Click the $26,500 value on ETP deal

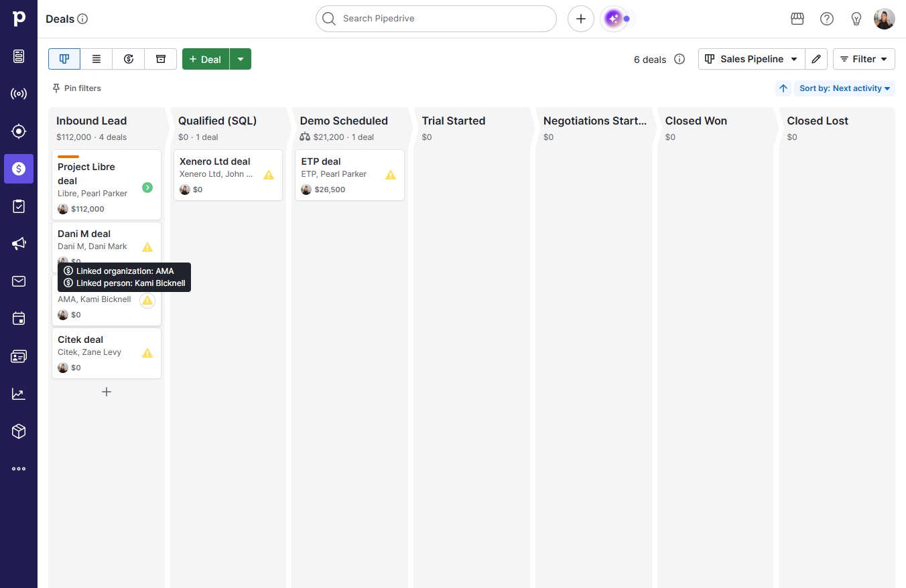330,190
